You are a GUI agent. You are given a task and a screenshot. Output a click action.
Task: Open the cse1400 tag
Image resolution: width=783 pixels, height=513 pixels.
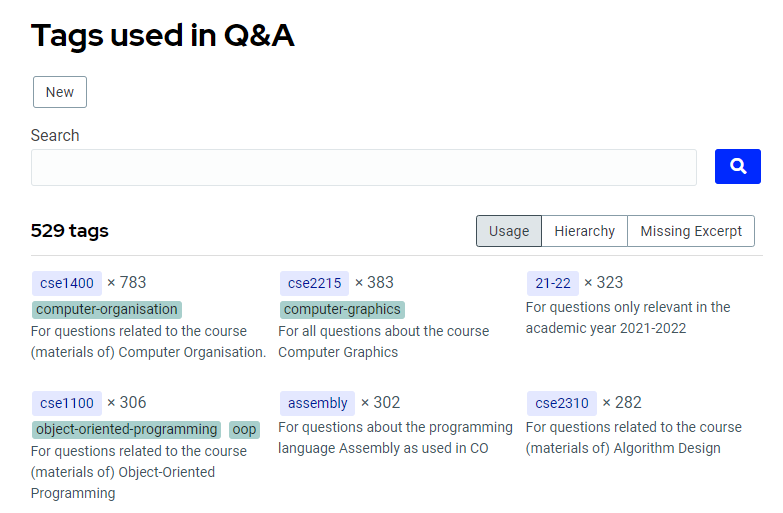(67, 283)
